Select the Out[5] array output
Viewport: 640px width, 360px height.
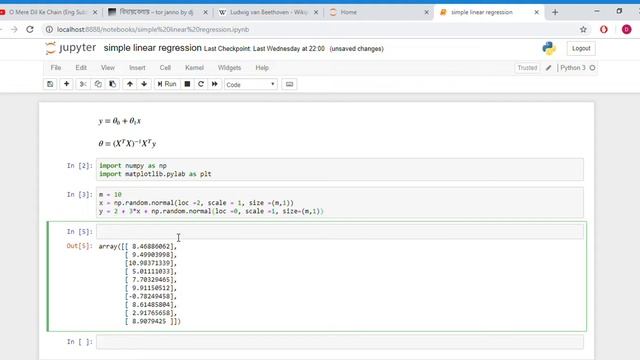[x=139, y=284]
